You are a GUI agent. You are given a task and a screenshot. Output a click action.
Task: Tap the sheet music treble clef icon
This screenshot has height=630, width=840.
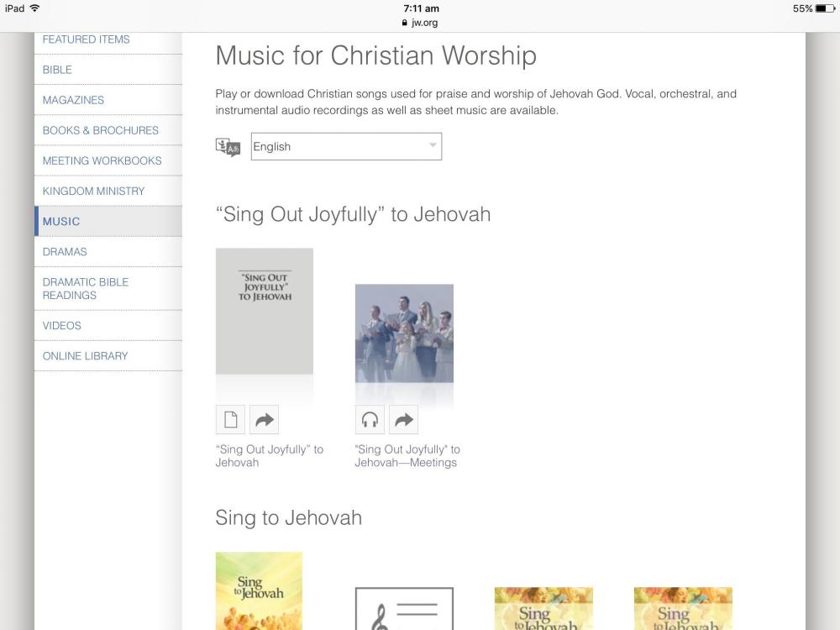pos(404,609)
